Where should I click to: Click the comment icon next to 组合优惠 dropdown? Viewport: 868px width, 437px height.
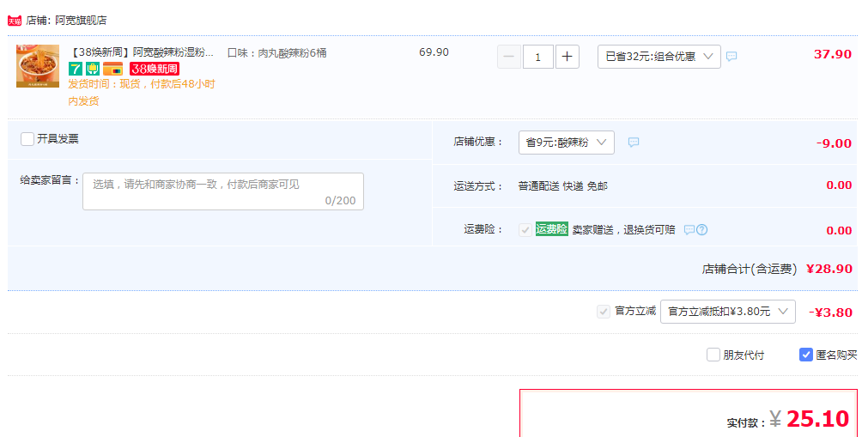point(731,57)
